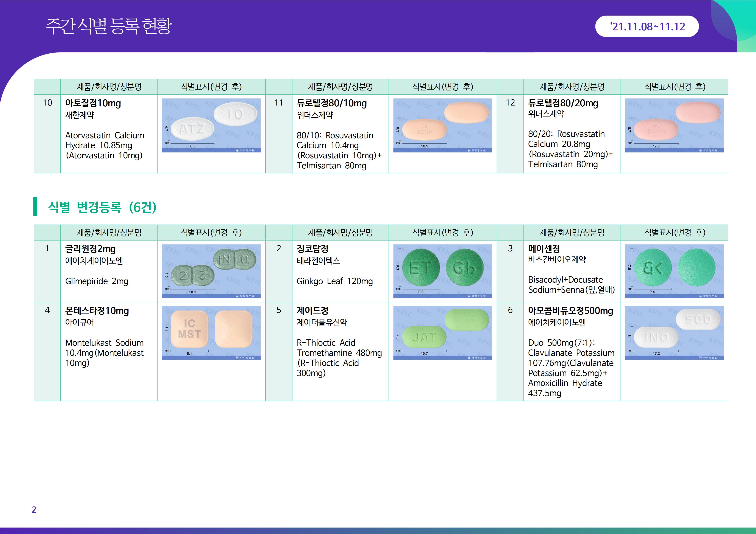Click the 듀로텔정80/20mg pink tablet image
Image resolution: width=756 pixels, height=534 pixels.
click(674, 125)
